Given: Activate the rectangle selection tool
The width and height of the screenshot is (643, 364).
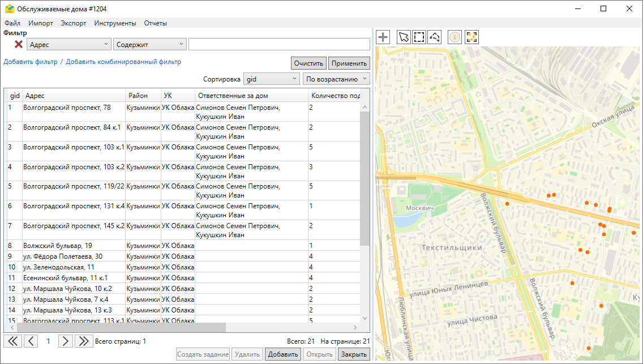Looking at the screenshot, I should [419, 37].
